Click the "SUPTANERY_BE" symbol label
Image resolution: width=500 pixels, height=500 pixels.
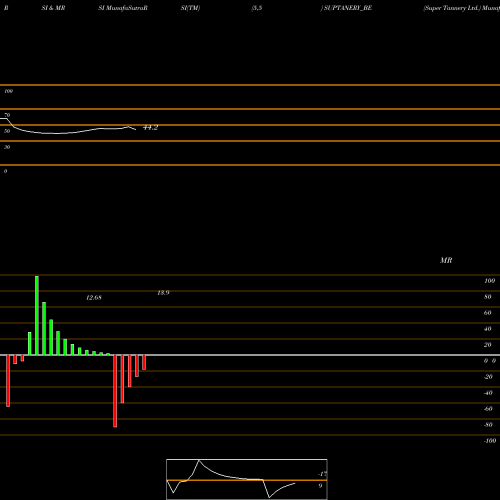[348, 8]
